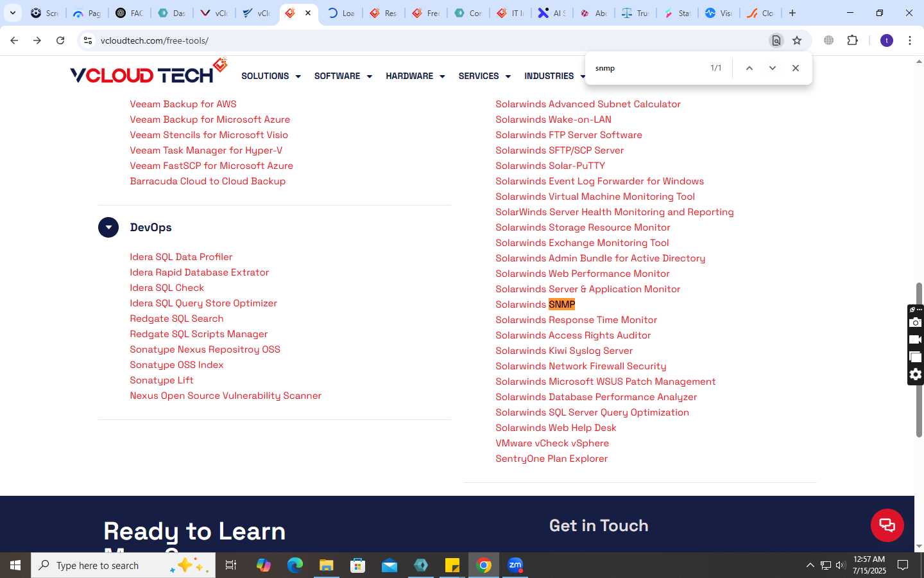Close the active vCloud Tech tab
The height and width of the screenshot is (578, 924).
click(x=308, y=13)
